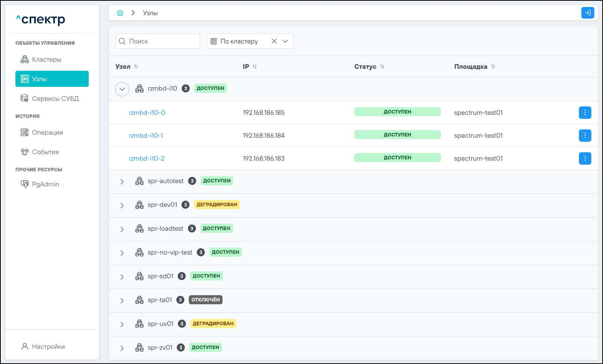
Task: Go to Сервисы СУБД section
Action: [x=55, y=99]
